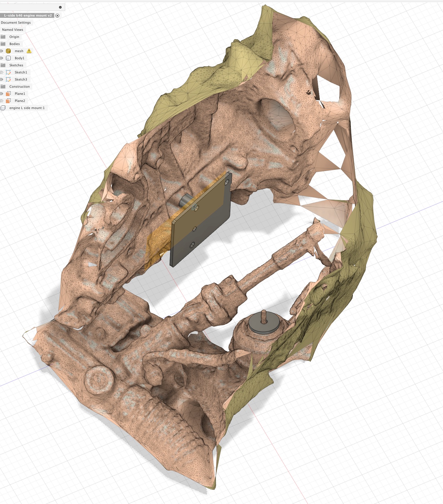Show Sketch1 using its eye icon

pos(1,72)
